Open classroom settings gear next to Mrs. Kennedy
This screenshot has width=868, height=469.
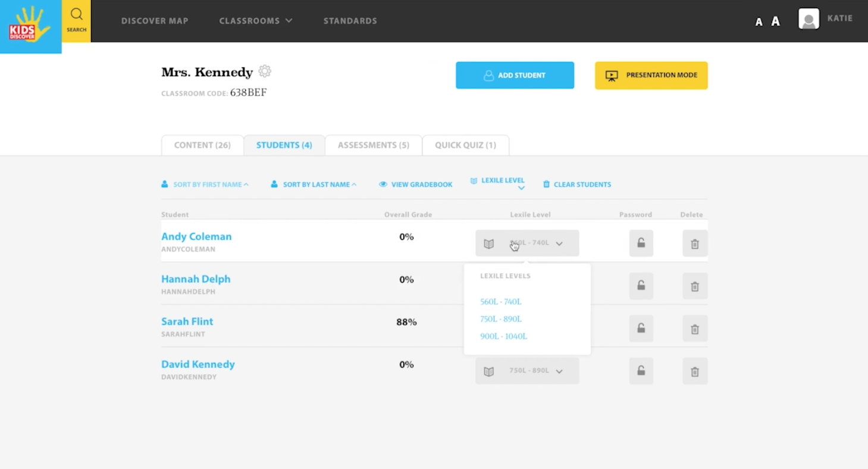click(265, 72)
